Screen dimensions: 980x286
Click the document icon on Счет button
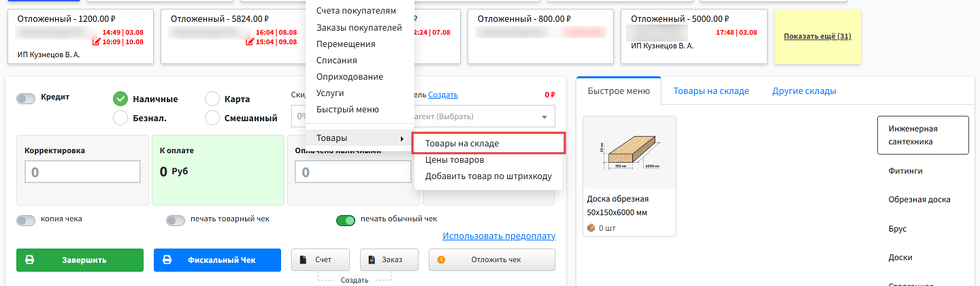[x=303, y=260]
